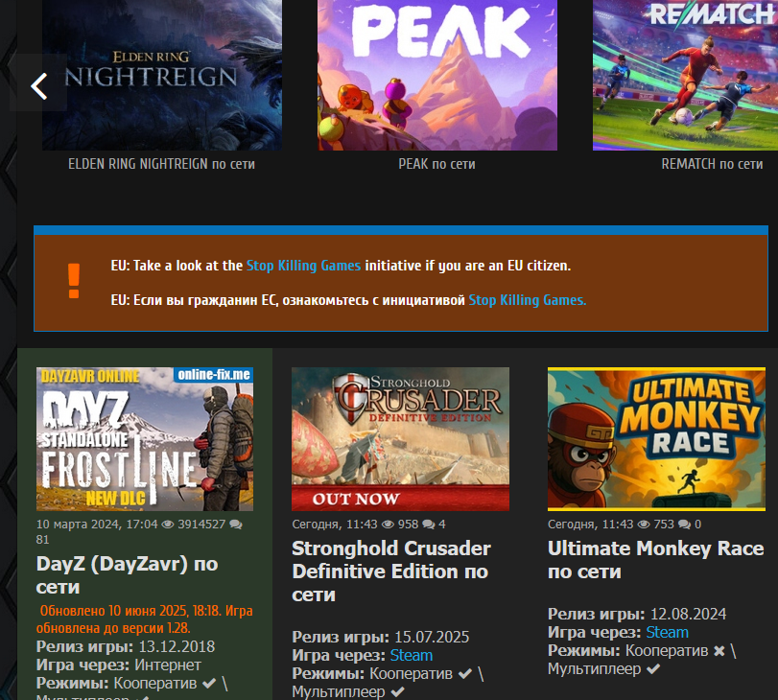Image resolution: width=778 pixels, height=700 pixels.
Task: Click the DayZ view count '3914527'
Action: [x=201, y=525]
